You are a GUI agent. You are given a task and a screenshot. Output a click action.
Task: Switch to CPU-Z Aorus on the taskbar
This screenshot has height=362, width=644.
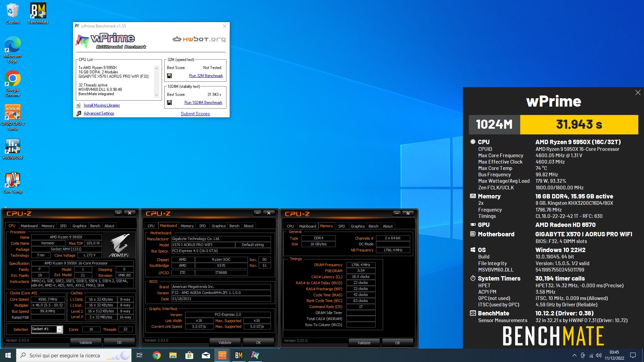click(222, 355)
